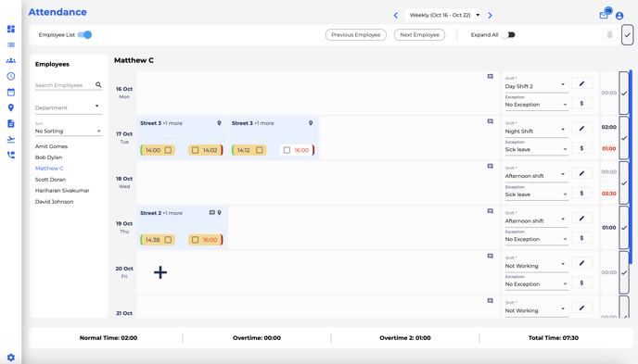Go to next week arrow

coord(490,15)
